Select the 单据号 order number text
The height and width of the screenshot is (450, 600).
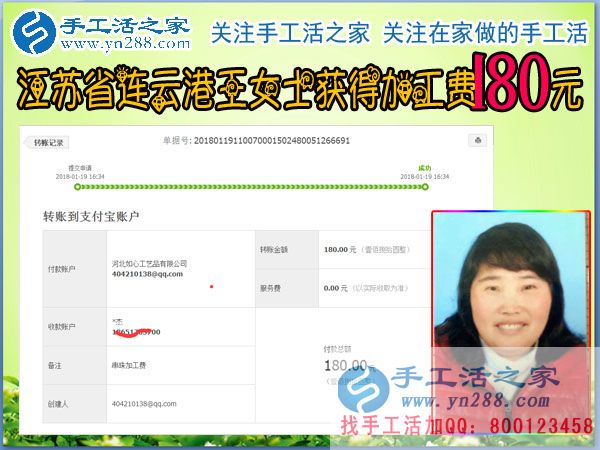coord(256,141)
